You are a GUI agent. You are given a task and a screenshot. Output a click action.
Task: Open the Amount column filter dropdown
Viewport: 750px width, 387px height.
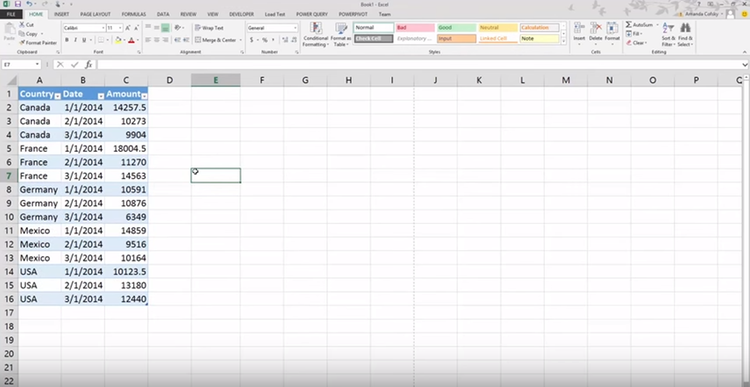144,96
